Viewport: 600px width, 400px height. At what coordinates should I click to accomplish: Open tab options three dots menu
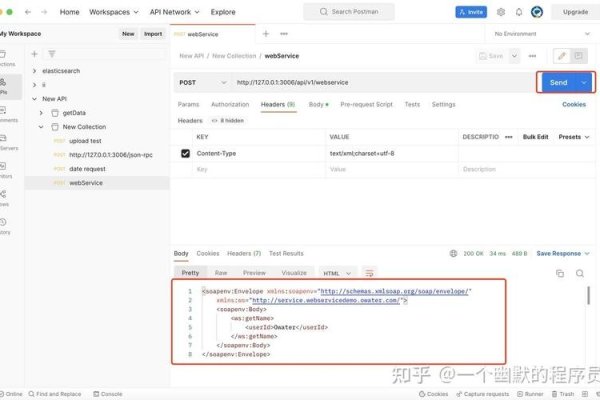284,34
